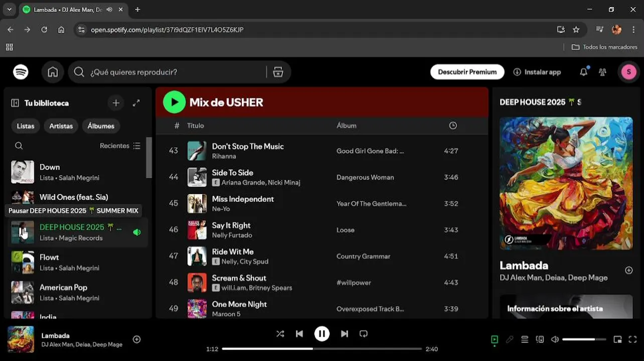644x361 pixels.
Task: Sort by duration clock header
Action: point(453,125)
